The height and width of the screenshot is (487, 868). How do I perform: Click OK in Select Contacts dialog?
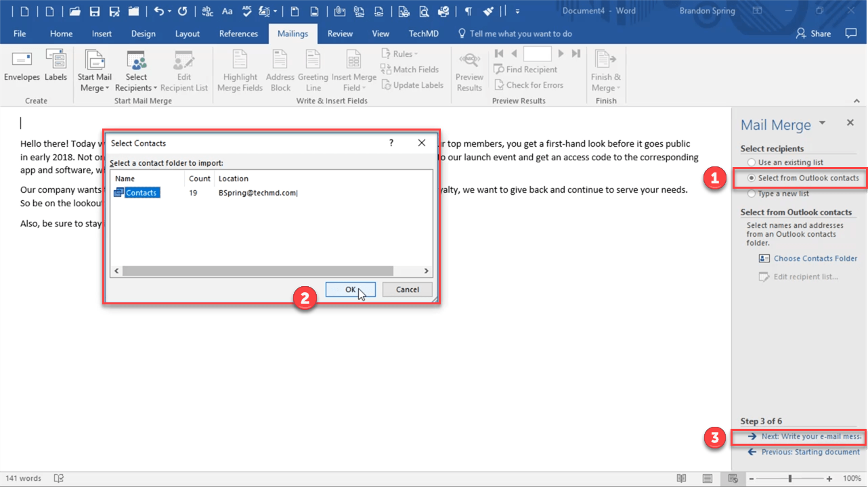[x=350, y=289]
